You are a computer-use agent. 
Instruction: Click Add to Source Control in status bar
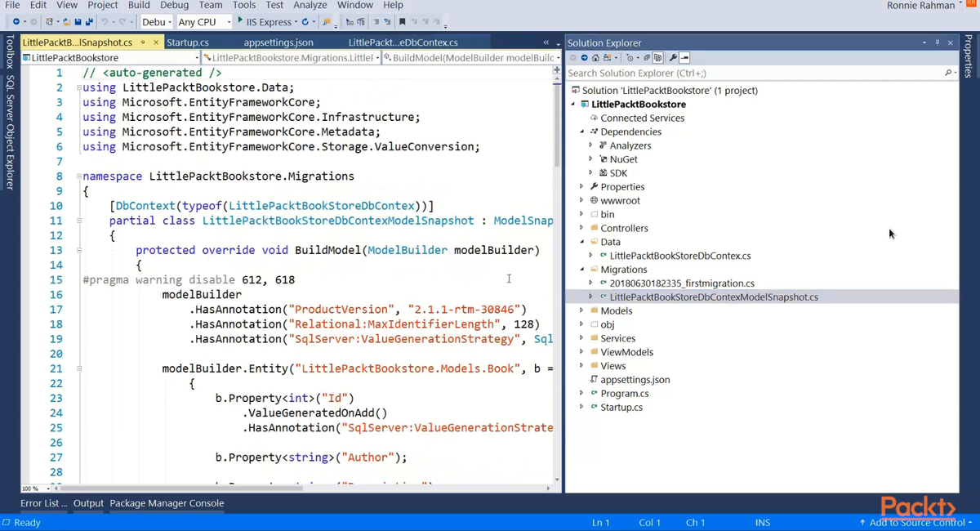coord(915,522)
